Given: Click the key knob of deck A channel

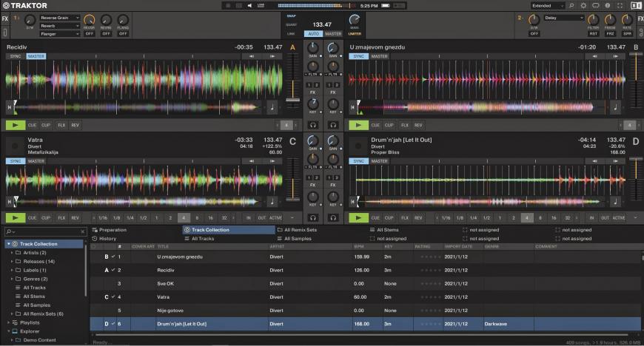Looking at the screenshot, I should [x=313, y=104].
